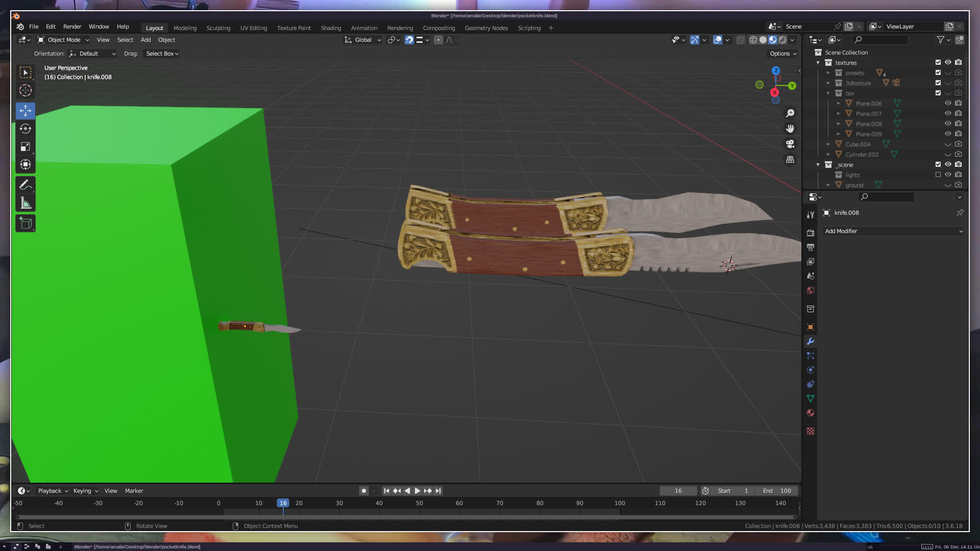Open the Render menu

point(72,27)
